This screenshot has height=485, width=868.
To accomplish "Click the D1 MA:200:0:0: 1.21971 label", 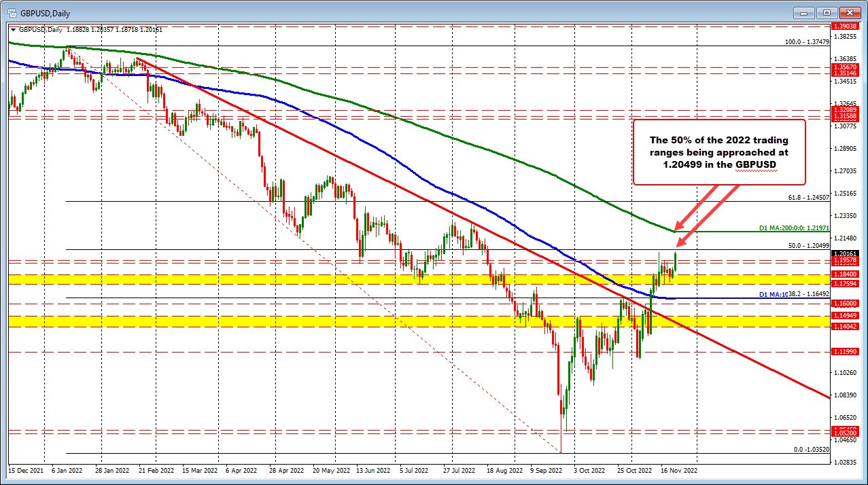I will point(793,228).
